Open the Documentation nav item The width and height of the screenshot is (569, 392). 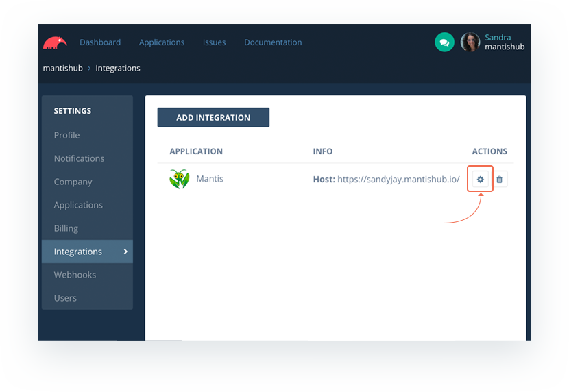click(273, 42)
